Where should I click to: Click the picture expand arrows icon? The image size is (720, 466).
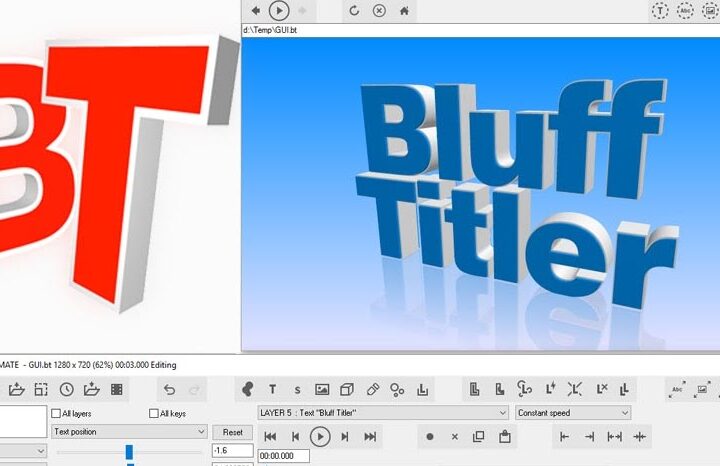tap(702, 389)
